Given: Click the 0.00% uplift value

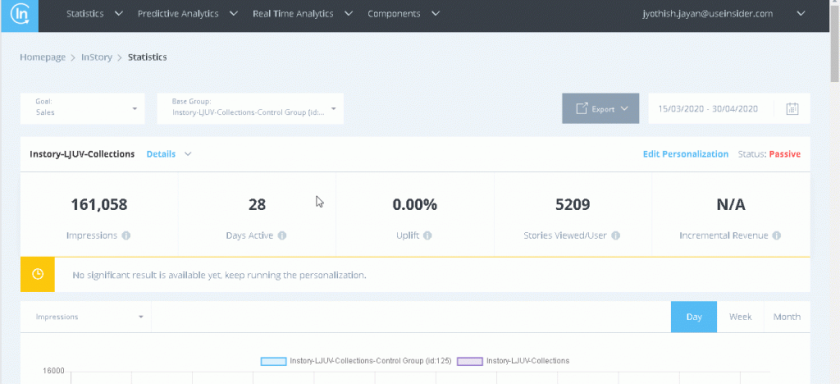Looking at the screenshot, I should (x=415, y=205).
